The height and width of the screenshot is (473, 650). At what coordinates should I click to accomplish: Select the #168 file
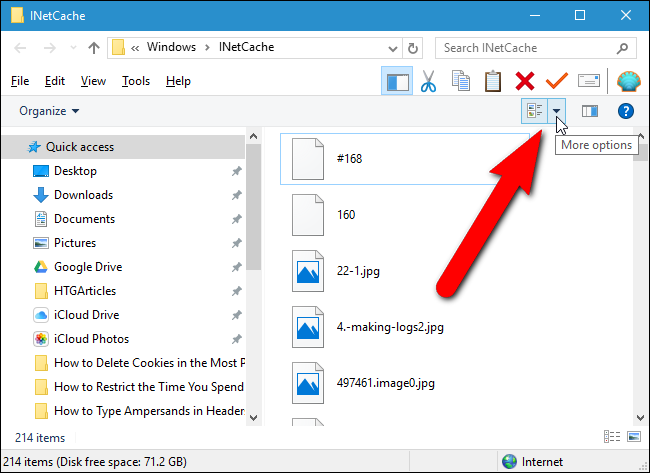pos(405,159)
